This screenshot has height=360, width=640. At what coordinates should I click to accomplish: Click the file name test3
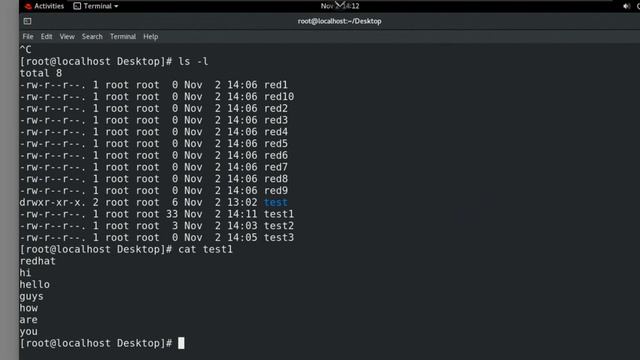279,238
